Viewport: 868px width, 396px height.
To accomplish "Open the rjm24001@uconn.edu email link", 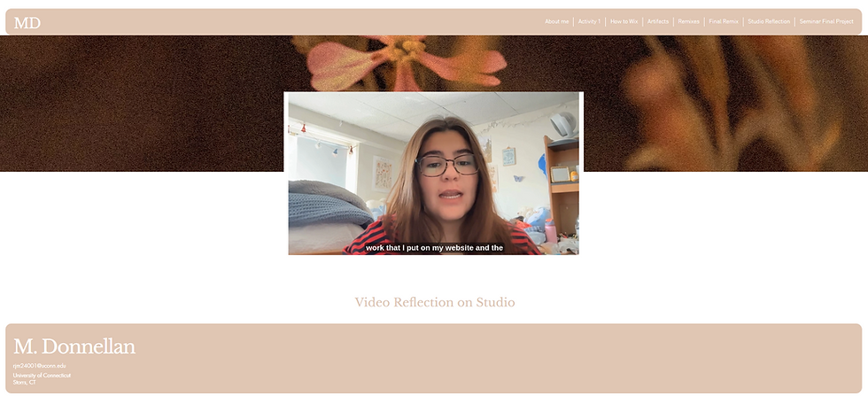I will (39, 366).
